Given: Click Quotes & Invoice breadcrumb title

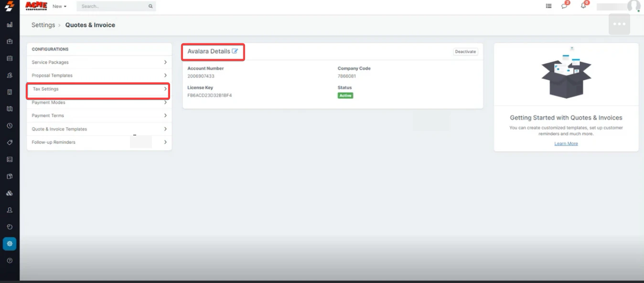Looking at the screenshot, I should tap(90, 25).
